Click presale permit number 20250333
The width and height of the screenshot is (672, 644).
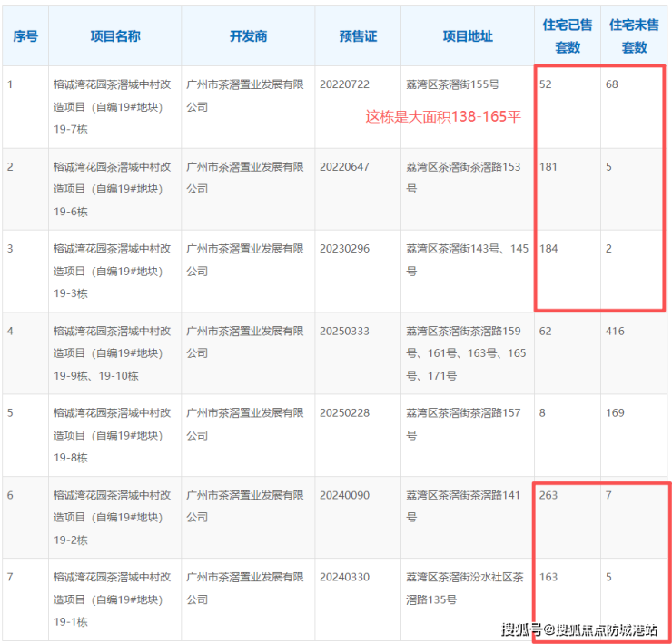[x=344, y=331]
